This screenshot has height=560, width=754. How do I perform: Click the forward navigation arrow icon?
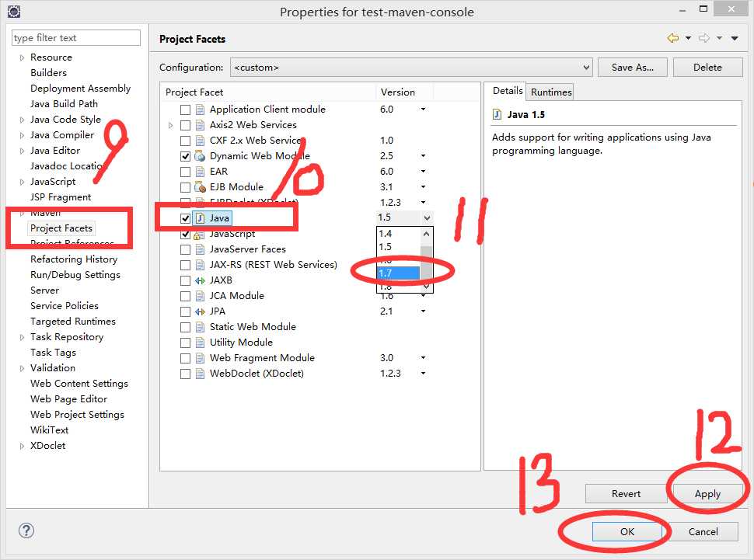click(x=704, y=38)
